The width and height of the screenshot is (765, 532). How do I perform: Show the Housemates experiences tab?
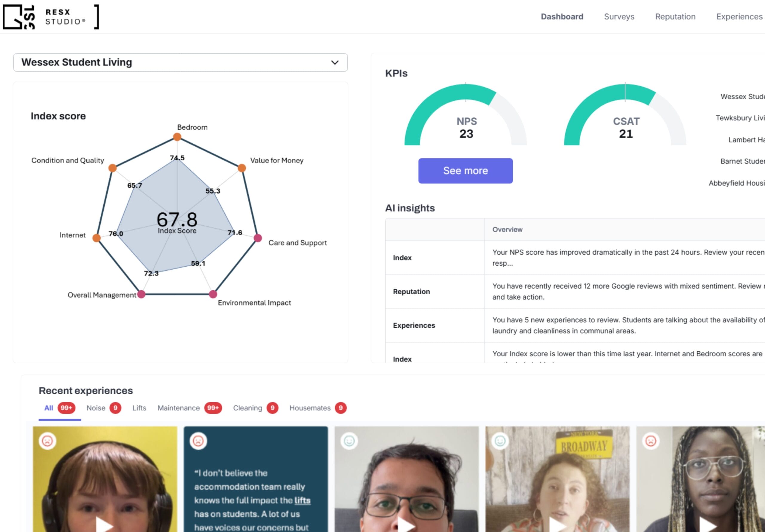[x=318, y=408]
